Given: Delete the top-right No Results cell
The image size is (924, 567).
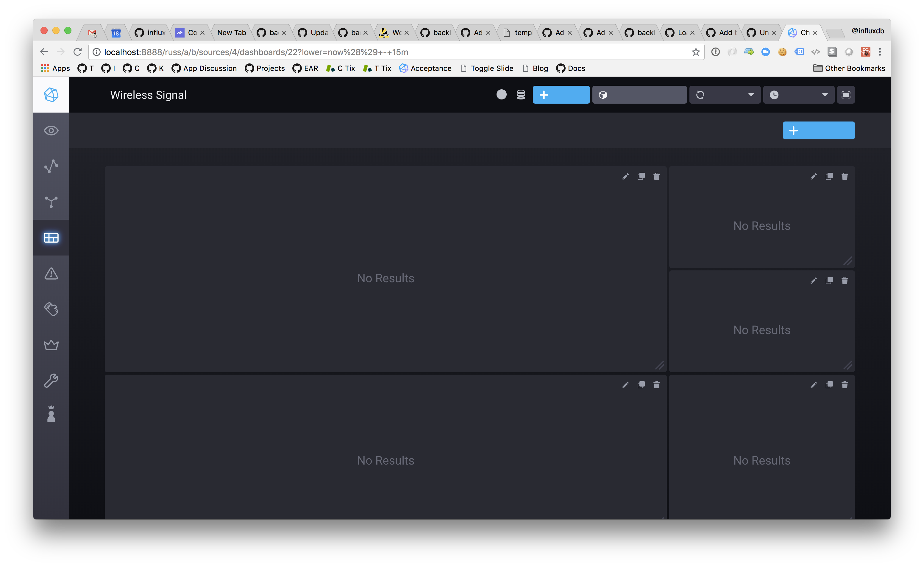Looking at the screenshot, I should 845,176.
